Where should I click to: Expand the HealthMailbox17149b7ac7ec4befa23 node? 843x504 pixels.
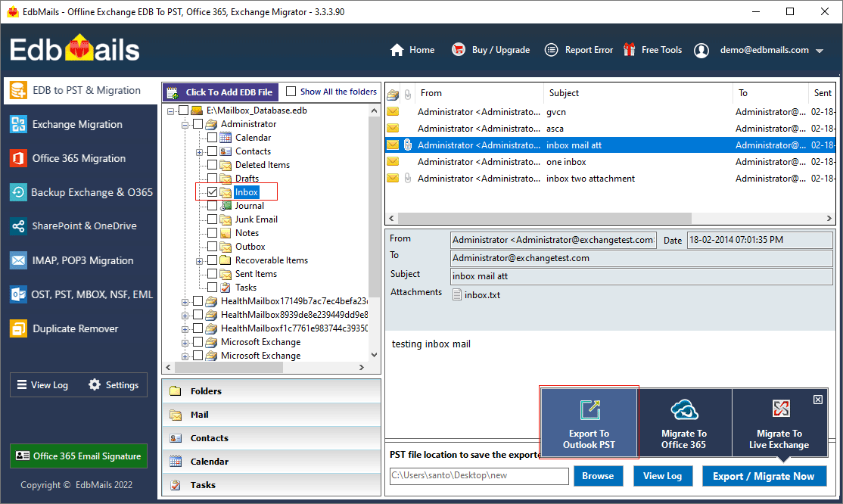click(185, 302)
